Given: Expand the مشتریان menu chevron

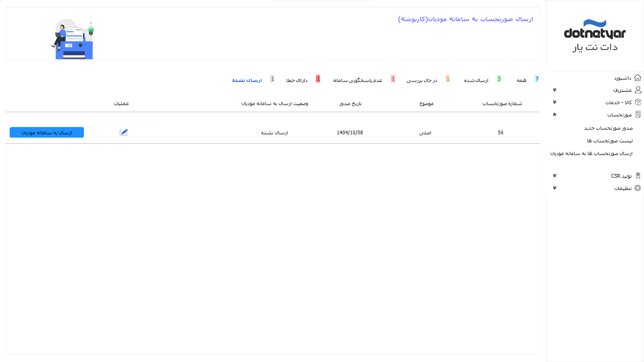Looking at the screenshot, I should [x=554, y=90].
